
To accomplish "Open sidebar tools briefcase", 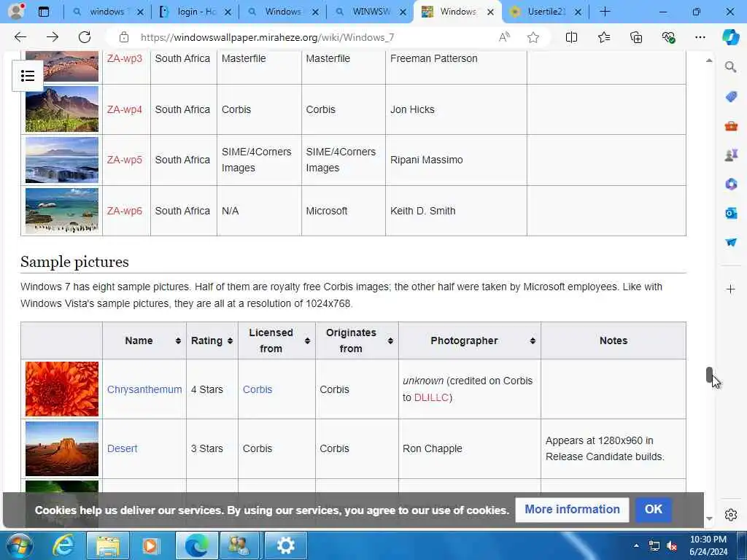I will [x=731, y=126].
